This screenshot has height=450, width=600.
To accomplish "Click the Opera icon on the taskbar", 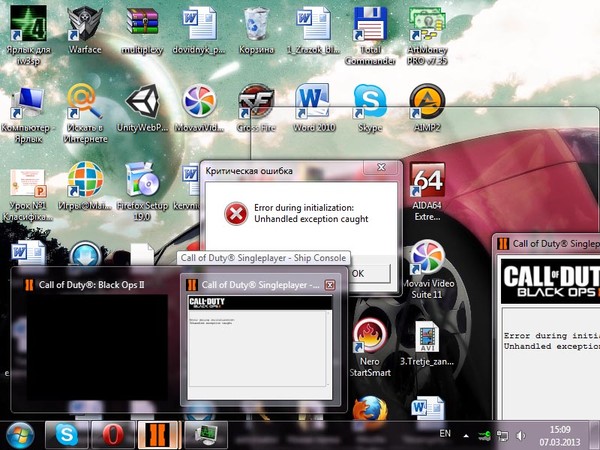I will (x=108, y=434).
